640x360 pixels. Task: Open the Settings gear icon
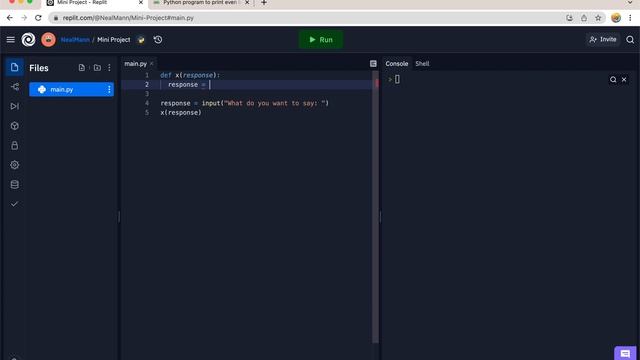(x=15, y=165)
